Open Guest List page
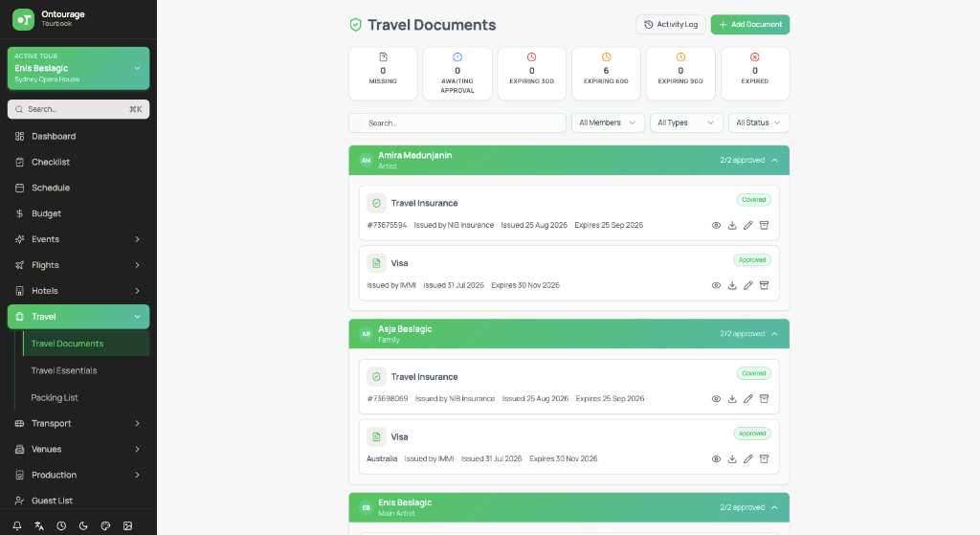 click(78, 501)
